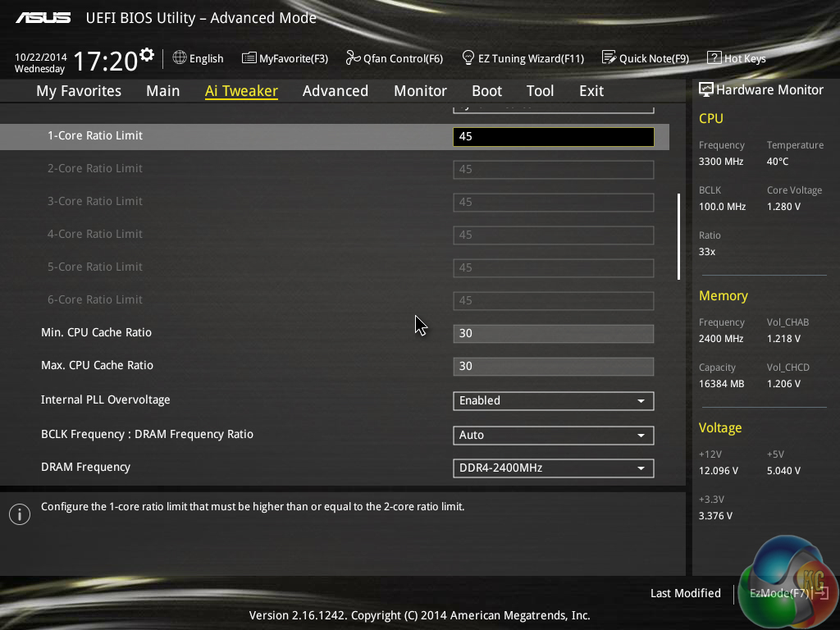Expand Internal PLL Overvoltage dropdown

click(x=554, y=400)
